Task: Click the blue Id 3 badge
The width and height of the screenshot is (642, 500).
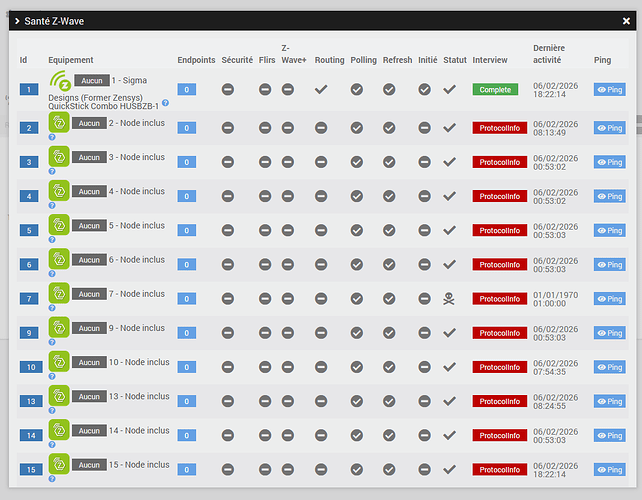Action: click(x=29, y=162)
